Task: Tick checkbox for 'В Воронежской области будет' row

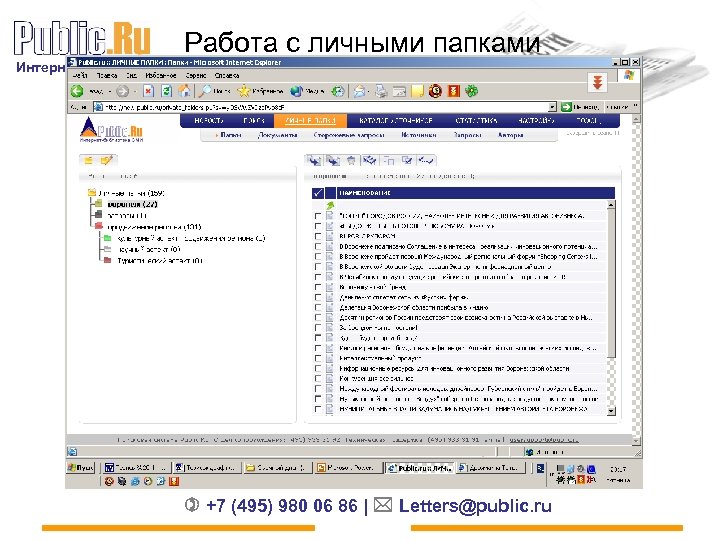Action: coord(318,266)
